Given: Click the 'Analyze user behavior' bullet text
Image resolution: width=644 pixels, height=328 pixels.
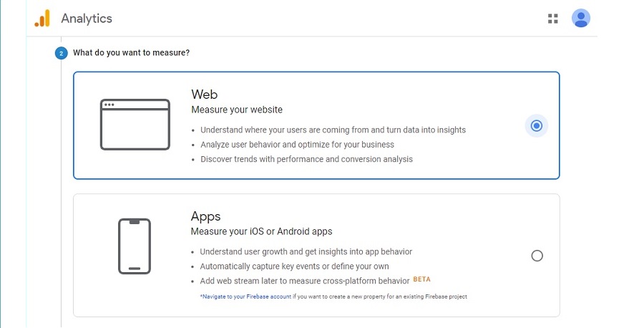Looking at the screenshot, I should coord(297,145).
